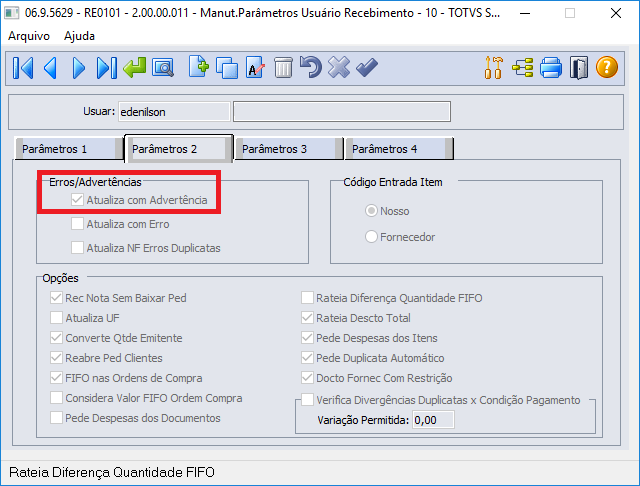Enable Verifica Divergências Duplicatas x Condição Pagamento
This screenshot has height=486, width=640.
click(307, 399)
